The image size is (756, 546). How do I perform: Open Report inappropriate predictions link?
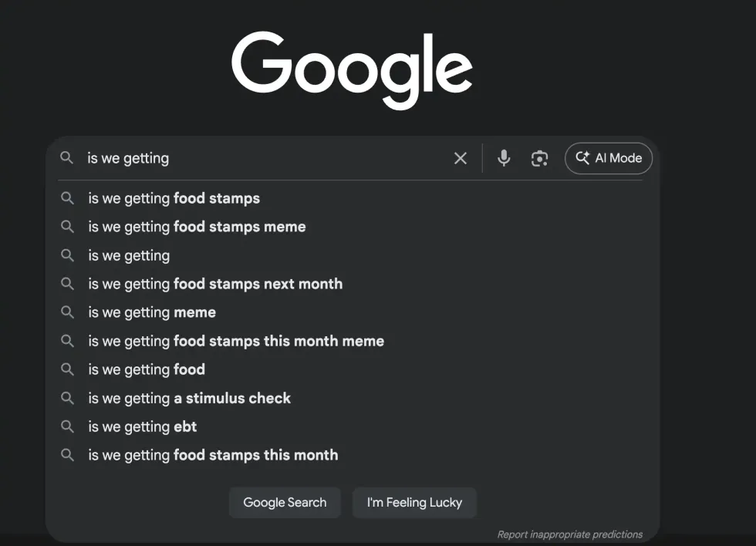[x=569, y=534]
